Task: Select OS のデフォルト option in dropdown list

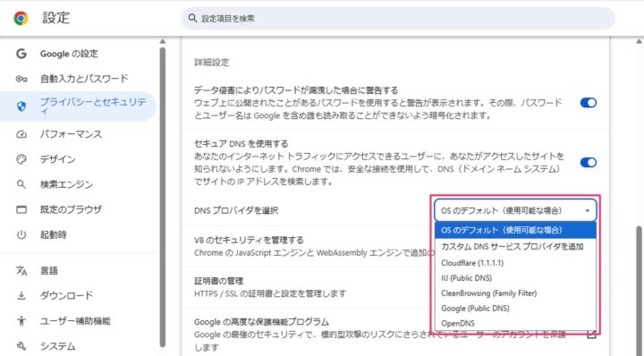Action: pyautogui.click(x=515, y=230)
